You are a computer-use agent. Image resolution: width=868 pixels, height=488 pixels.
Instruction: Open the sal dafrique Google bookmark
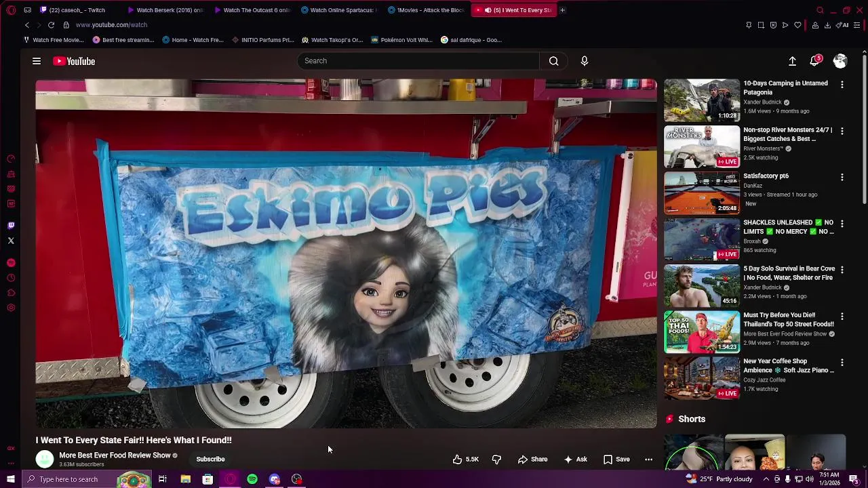pos(471,40)
